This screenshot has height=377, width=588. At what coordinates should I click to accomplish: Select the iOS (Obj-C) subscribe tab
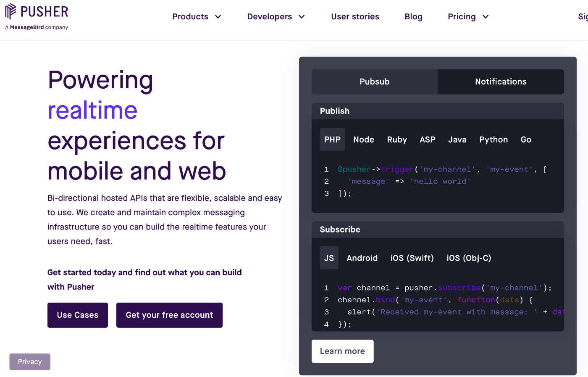point(469,258)
